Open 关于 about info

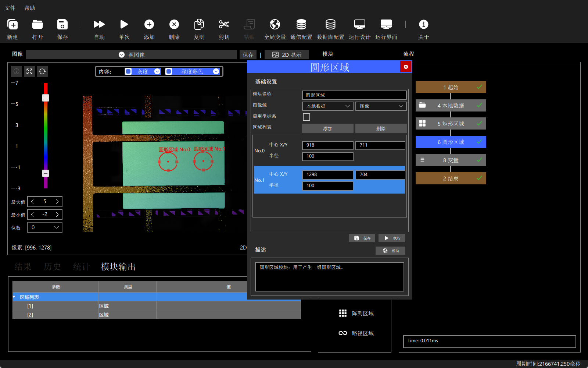coord(423,25)
